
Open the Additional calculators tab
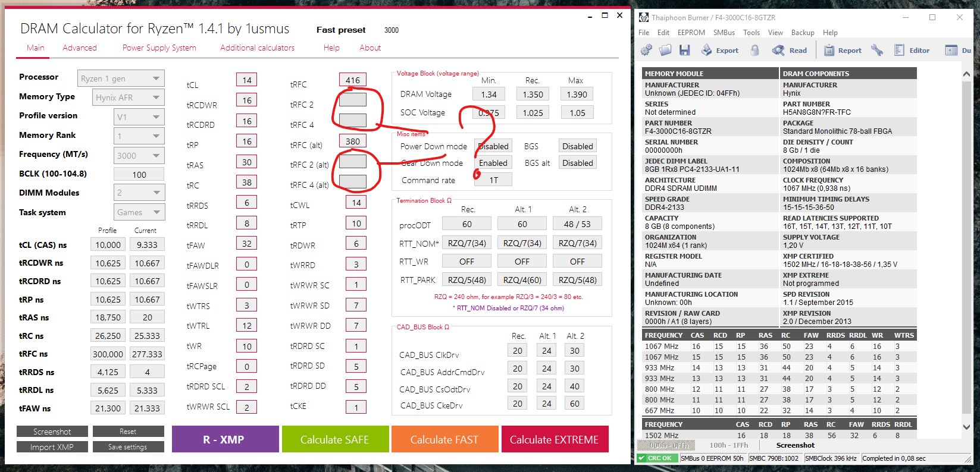pyautogui.click(x=258, y=48)
